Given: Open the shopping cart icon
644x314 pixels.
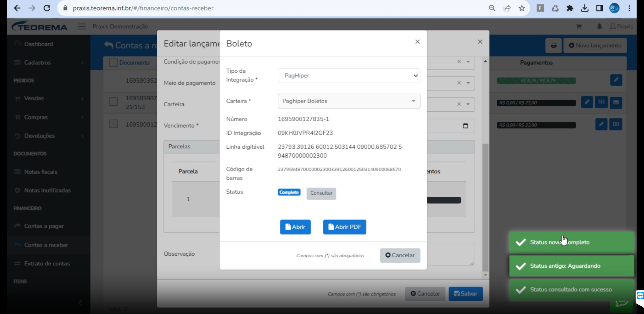Looking at the screenshot, I should (x=579, y=26).
